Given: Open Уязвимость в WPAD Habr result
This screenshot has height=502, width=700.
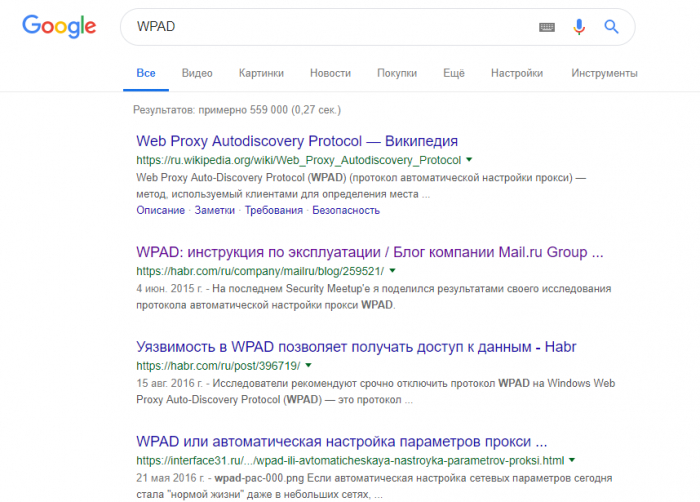Looking at the screenshot, I should (x=356, y=347).
